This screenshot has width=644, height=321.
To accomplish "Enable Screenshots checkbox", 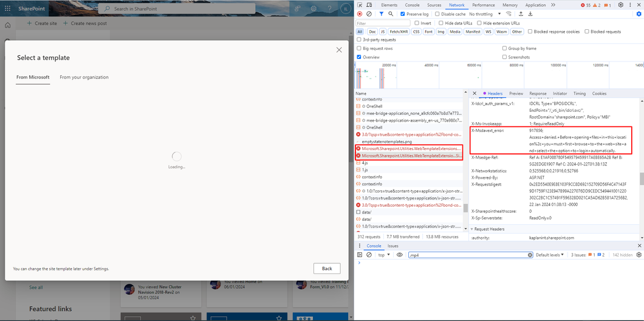I will coord(505,57).
